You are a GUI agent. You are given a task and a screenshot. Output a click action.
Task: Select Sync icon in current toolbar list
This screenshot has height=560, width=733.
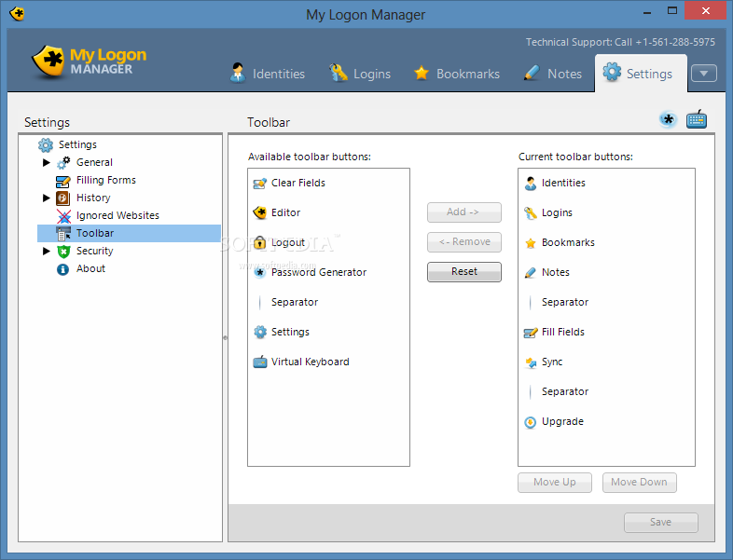531,362
